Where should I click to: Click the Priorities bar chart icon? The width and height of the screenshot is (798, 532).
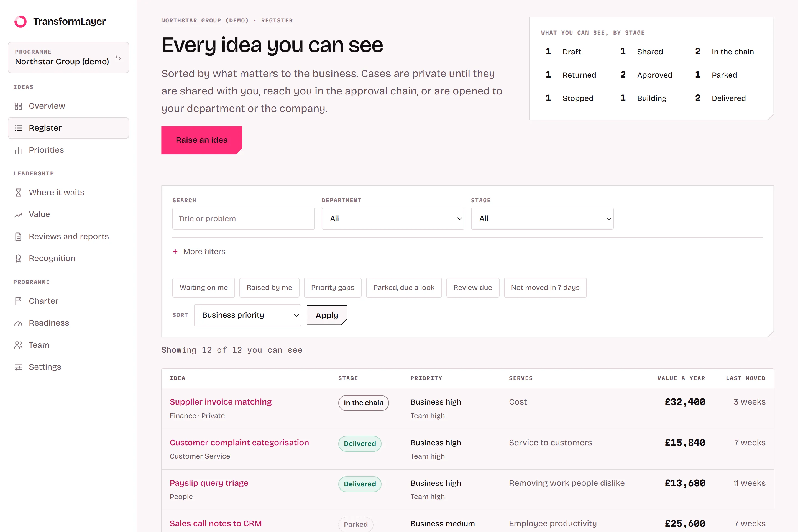(18, 150)
